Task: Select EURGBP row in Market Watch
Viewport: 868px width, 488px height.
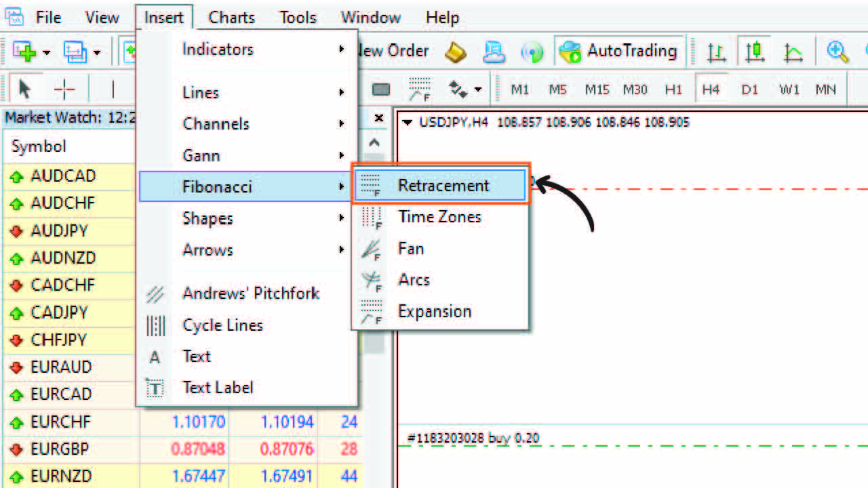Action: point(60,449)
